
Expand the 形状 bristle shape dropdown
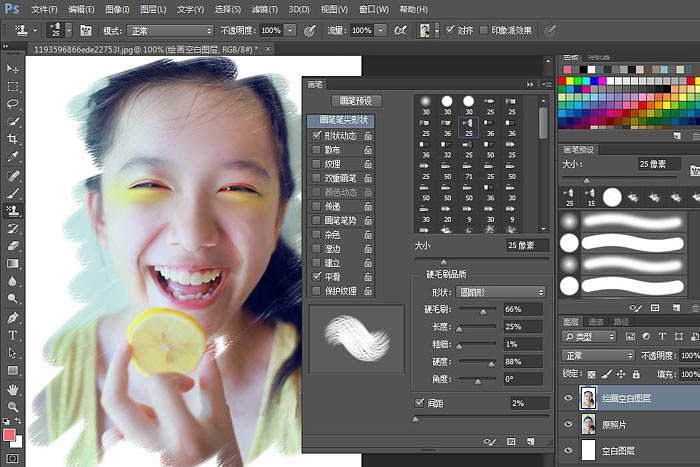[499, 292]
